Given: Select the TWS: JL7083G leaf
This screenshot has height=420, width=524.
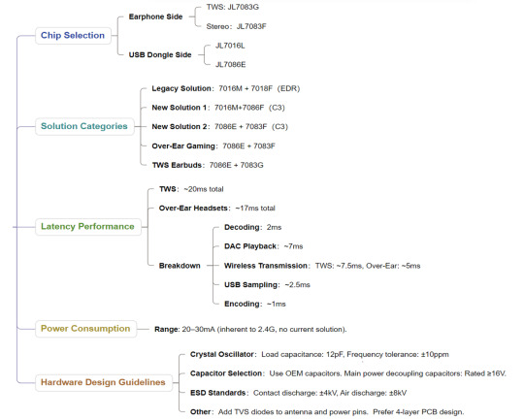Looking at the screenshot, I should (x=233, y=7).
